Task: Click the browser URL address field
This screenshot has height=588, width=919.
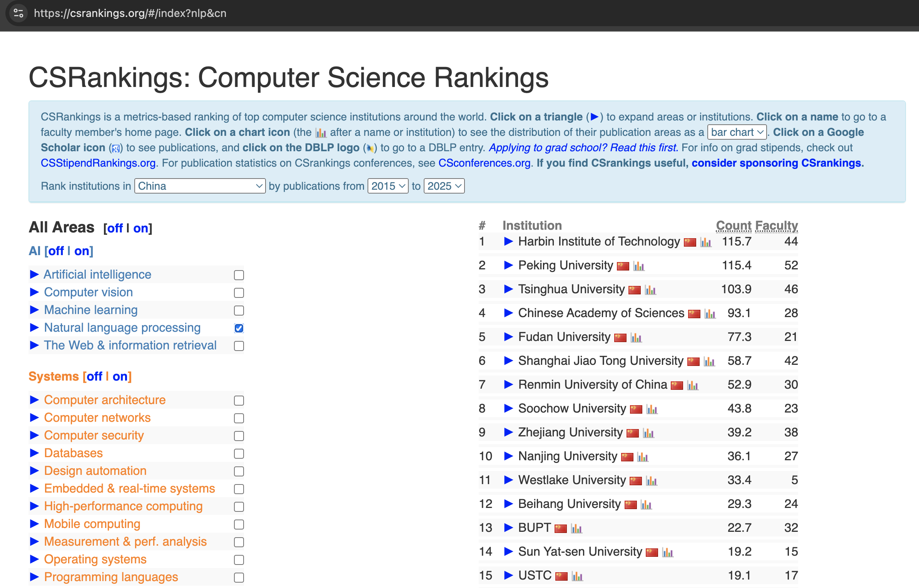Action: 130,13
